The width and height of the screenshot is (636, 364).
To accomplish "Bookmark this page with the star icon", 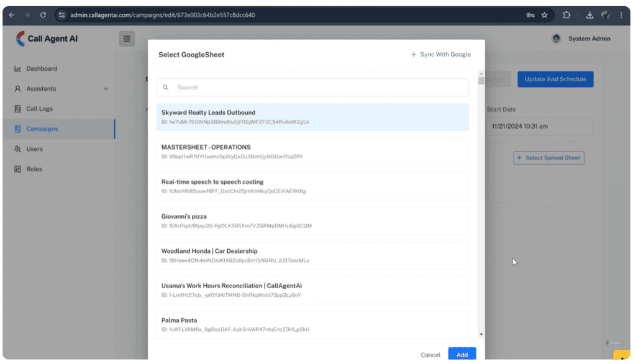I will click(544, 15).
